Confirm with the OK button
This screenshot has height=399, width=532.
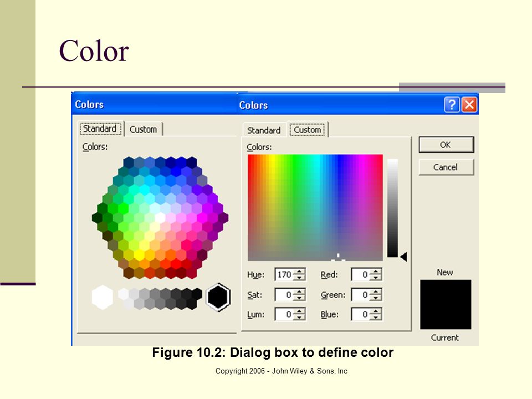pyautogui.click(x=446, y=145)
